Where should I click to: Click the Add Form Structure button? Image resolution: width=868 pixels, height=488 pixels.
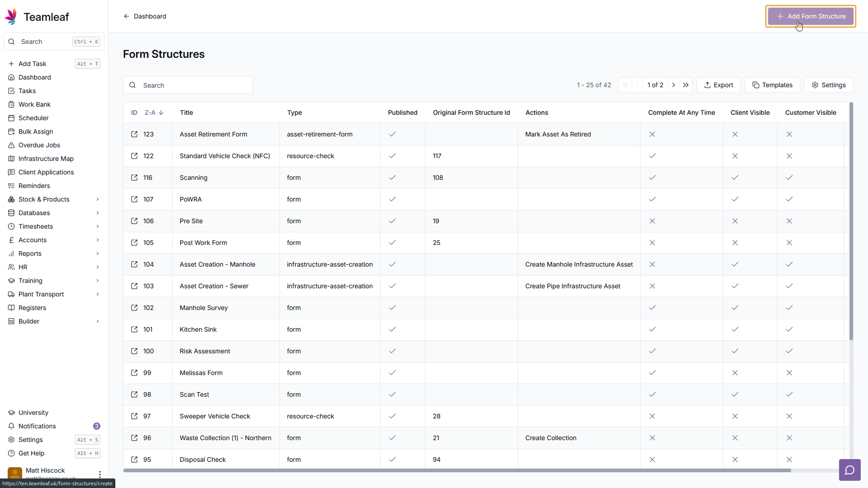point(811,16)
